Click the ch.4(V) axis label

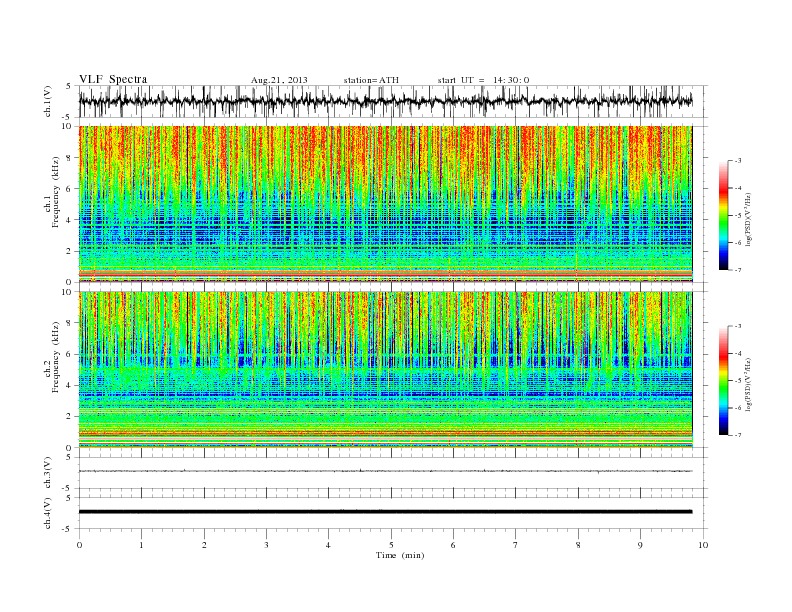[x=47, y=513]
